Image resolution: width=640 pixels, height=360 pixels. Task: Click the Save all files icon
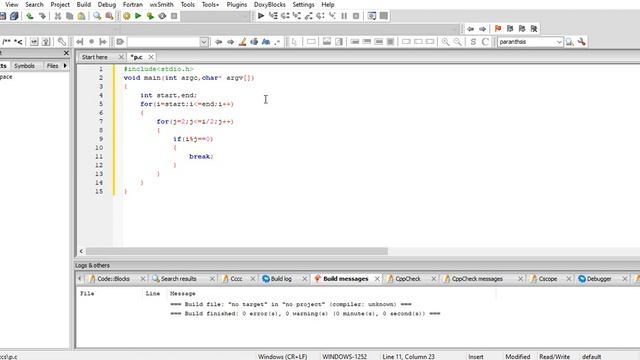coord(14,16)
